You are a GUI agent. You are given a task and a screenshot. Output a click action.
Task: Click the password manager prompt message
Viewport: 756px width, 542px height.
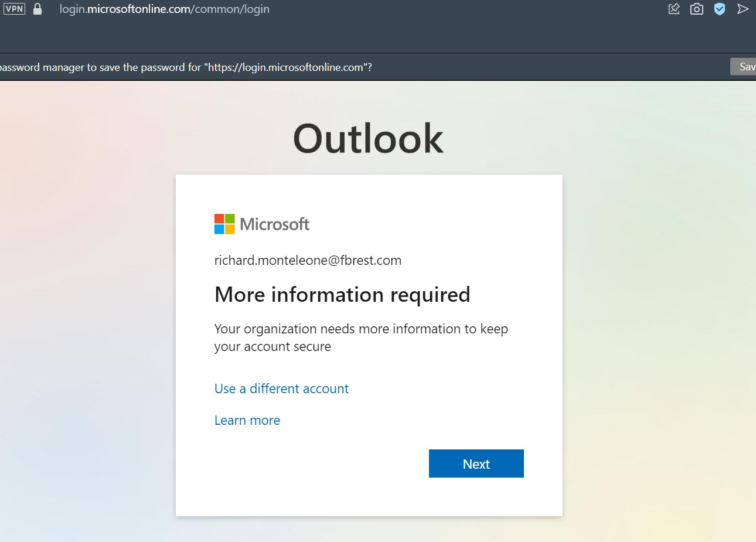coord(185,67)
